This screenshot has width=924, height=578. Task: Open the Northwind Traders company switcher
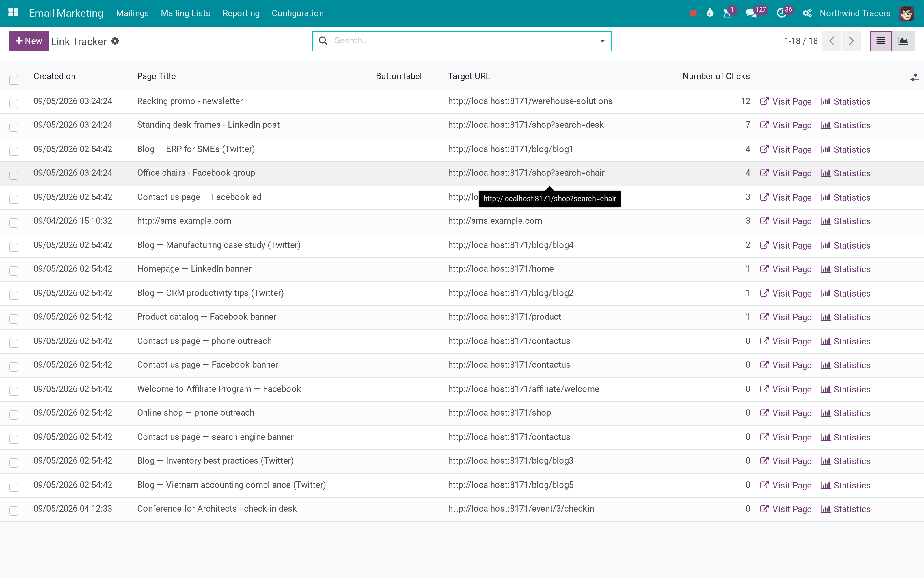[x=855, y=13]
